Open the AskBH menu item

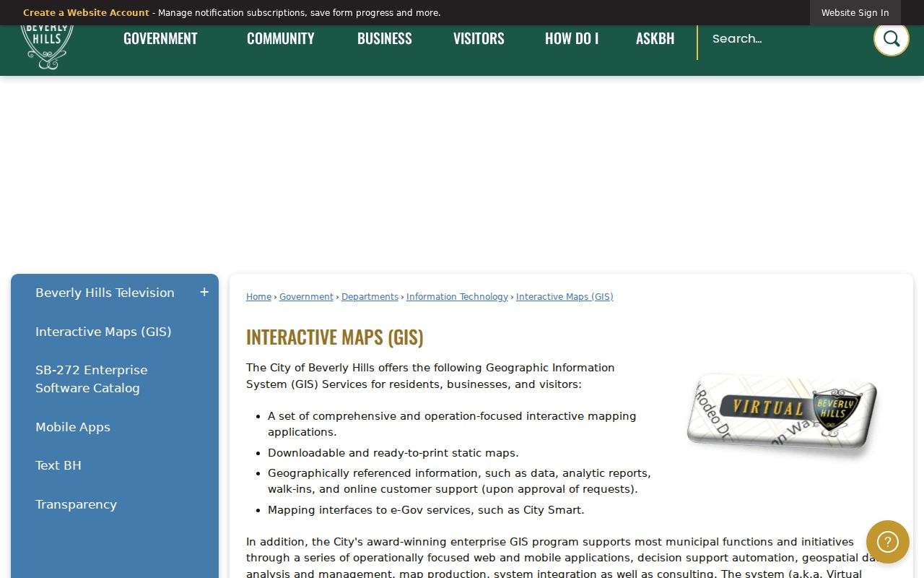point(655,39)
